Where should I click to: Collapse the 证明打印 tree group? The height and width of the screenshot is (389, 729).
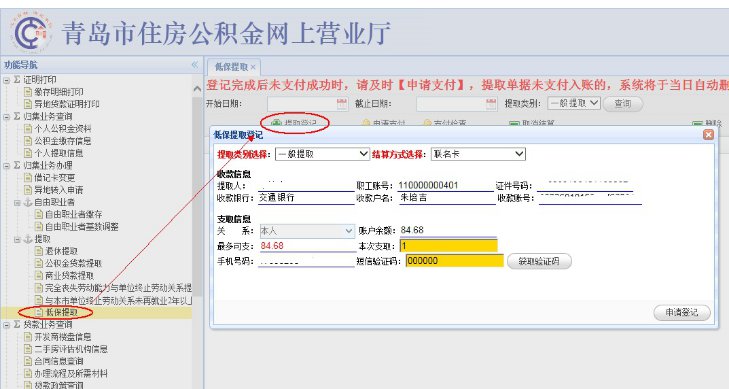tap(7, 80)
